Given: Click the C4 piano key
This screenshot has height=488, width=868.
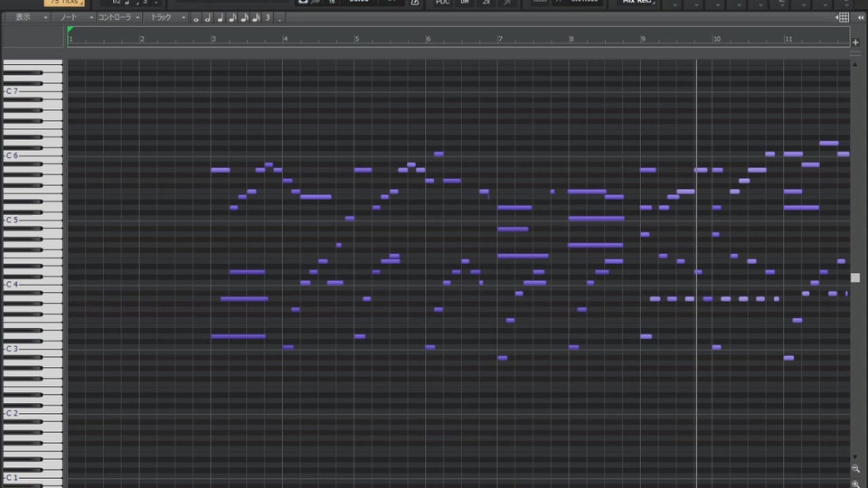Looking at the screenshot, I should pyautogui.click(x=33, y=285).
